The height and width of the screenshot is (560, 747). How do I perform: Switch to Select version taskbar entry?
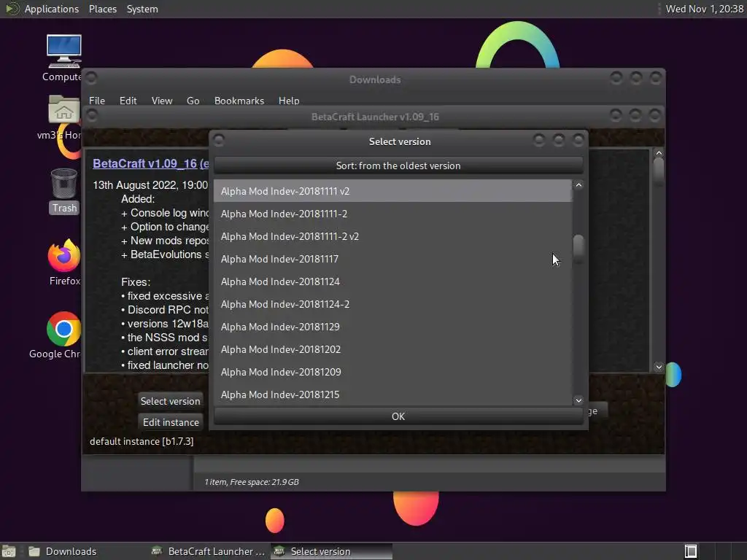coord(332,551)
